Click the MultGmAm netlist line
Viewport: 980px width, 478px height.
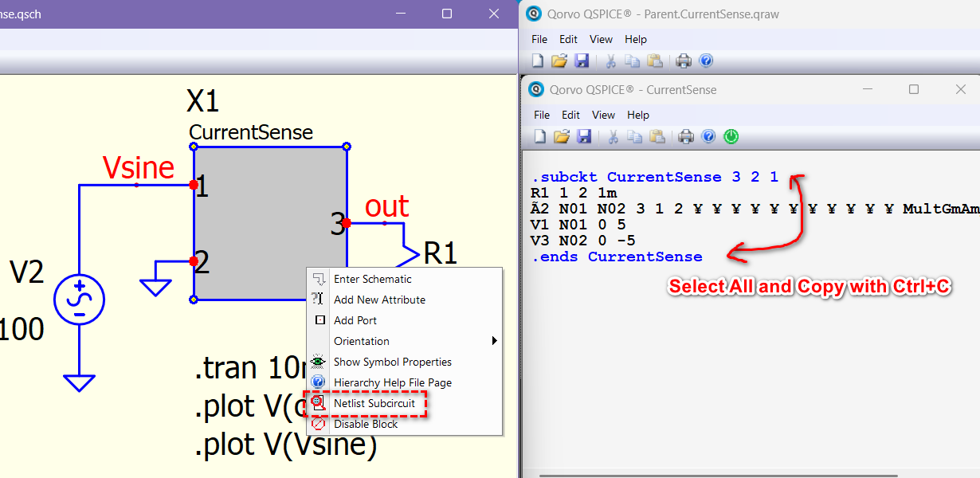pyautogui.click(x=755, y=209)
